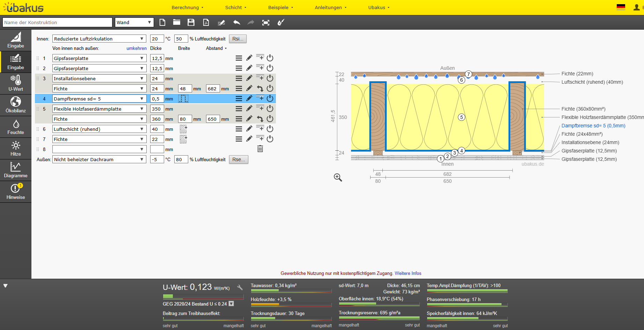
Task: Switch language via the German flag
Action: point(621,7)
